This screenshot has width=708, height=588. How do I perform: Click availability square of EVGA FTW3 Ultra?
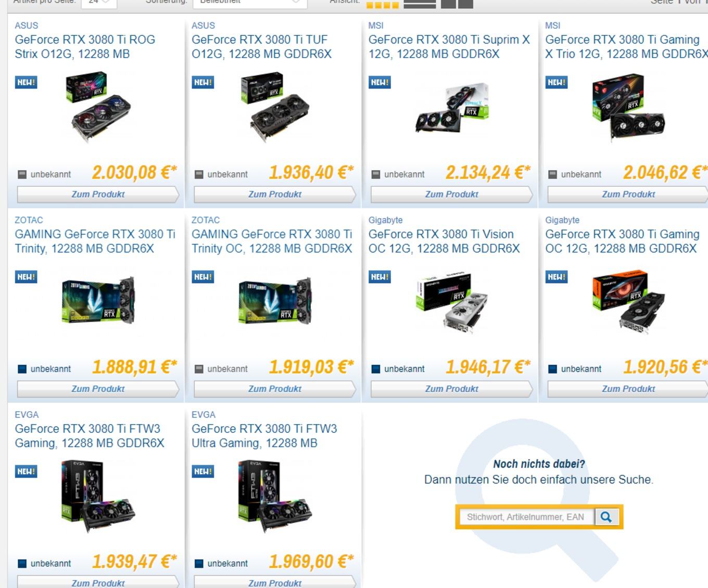point(199,564)
